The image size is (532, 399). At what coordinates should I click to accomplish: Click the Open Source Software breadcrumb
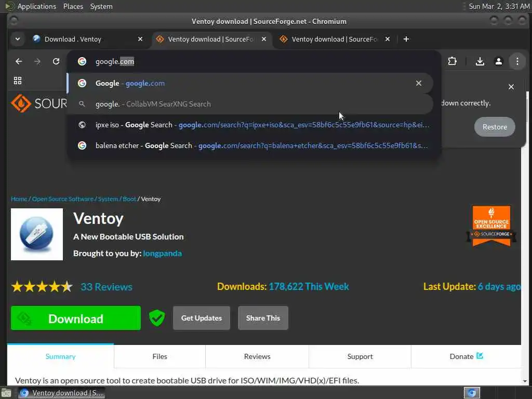pyautogui.click(x=63, y=199)
